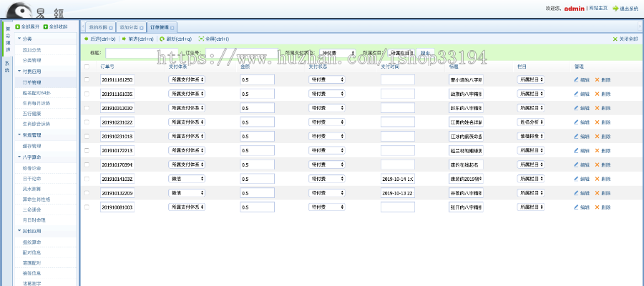Viewport: 644px width, 286px height.
Task: Edit order 201911161250 with pencil icon
Action: [576, 80]
